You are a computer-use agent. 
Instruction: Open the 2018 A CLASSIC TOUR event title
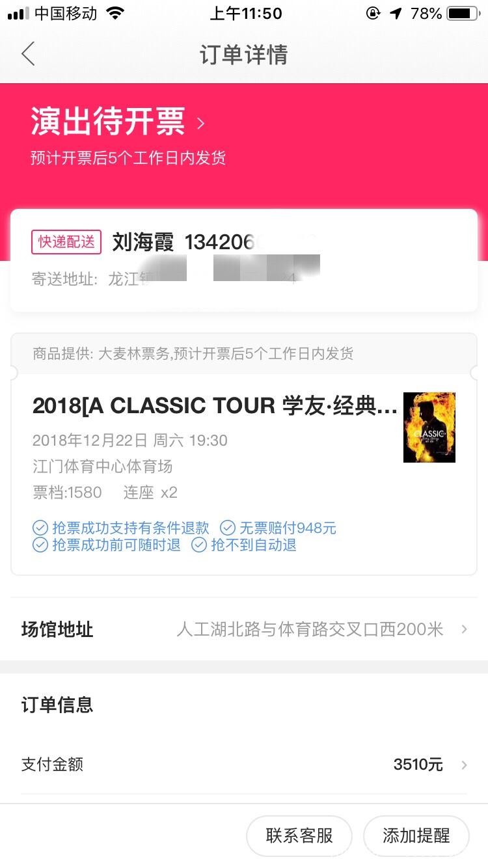point(215,405)
